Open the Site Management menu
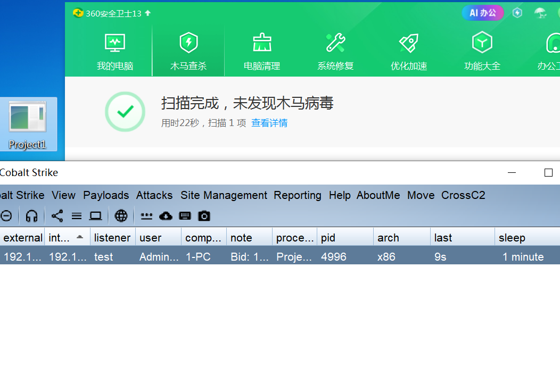 [x=224, y=195]
